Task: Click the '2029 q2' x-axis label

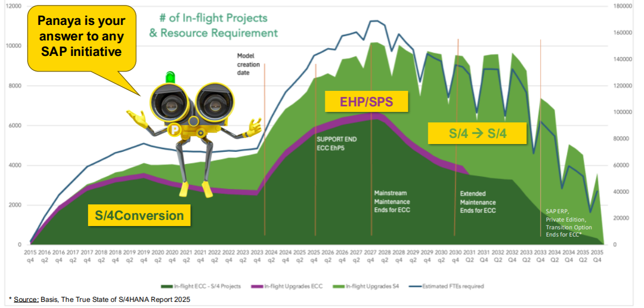Action: (413, 256)
